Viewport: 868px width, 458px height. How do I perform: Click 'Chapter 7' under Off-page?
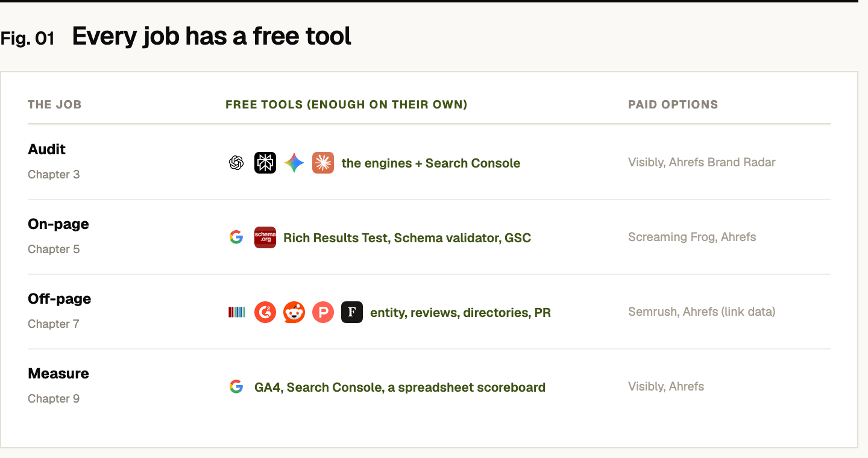click(x=54, y=324)
